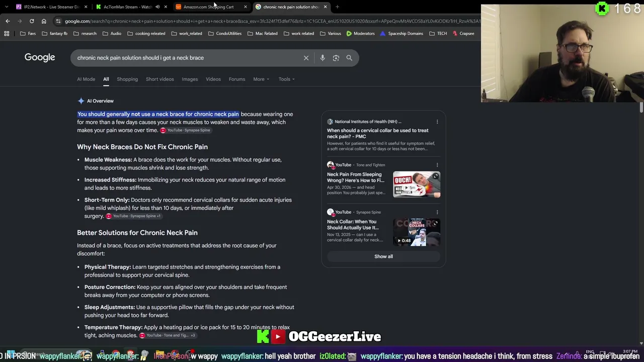The width and height of the screenshot is (644, 362).
Task: Open a new browser tab
Action: tap(337, 7)
